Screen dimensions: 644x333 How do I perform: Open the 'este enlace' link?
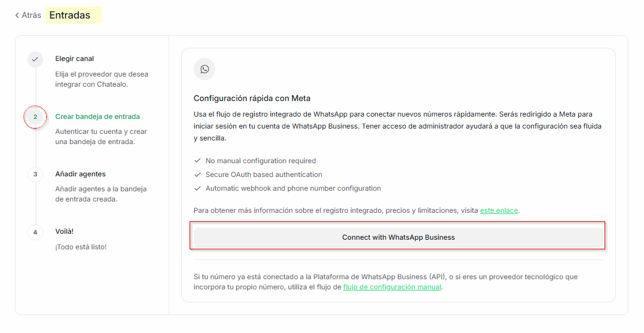click(499, 210)
